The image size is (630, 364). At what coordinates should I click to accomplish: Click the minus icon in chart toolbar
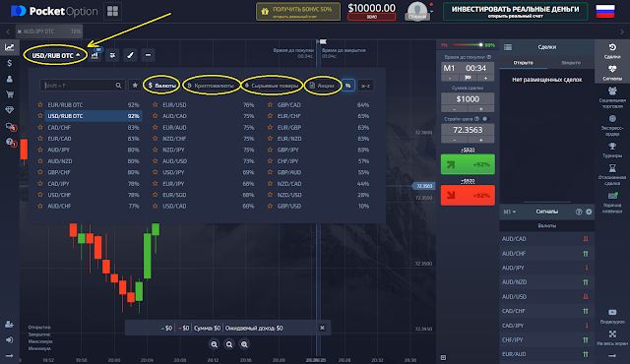pyautogui.click(x=148, y=55)
